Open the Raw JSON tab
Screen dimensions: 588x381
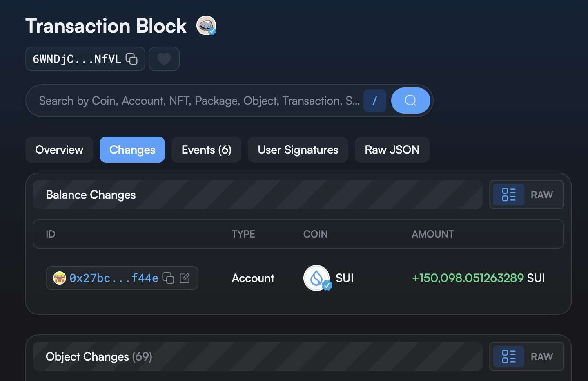click(x=392, y=150)
